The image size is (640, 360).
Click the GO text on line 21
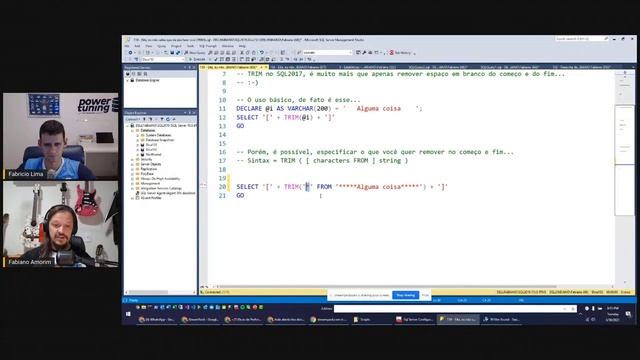pyautogui.click(x=240, y=196)
